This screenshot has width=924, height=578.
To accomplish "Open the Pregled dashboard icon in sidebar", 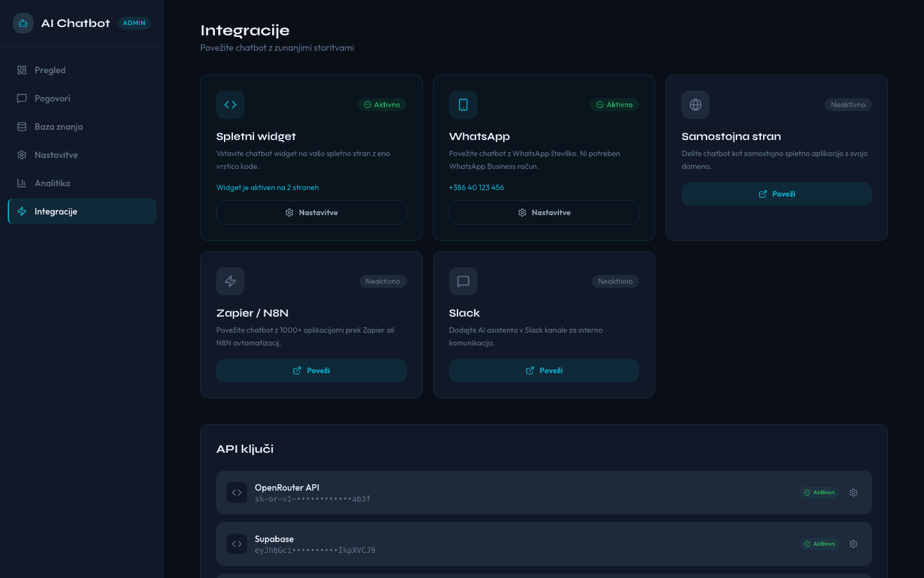I will pos(22,70).
